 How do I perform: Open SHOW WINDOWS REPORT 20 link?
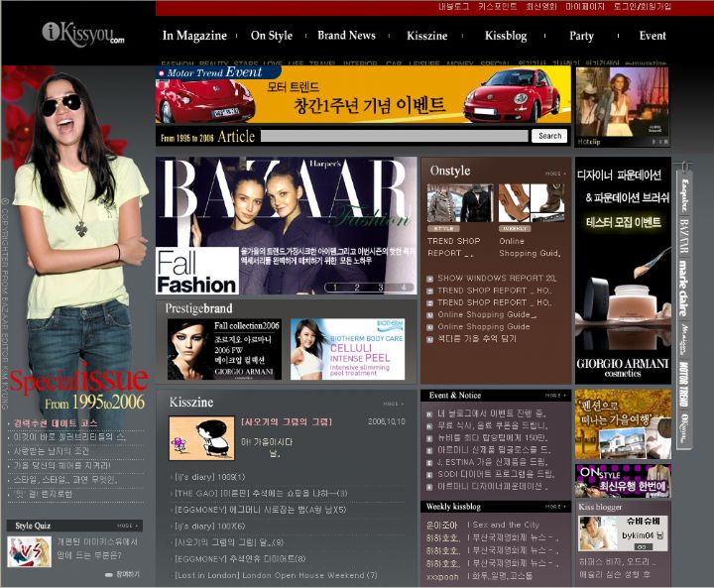click(496, 278)
